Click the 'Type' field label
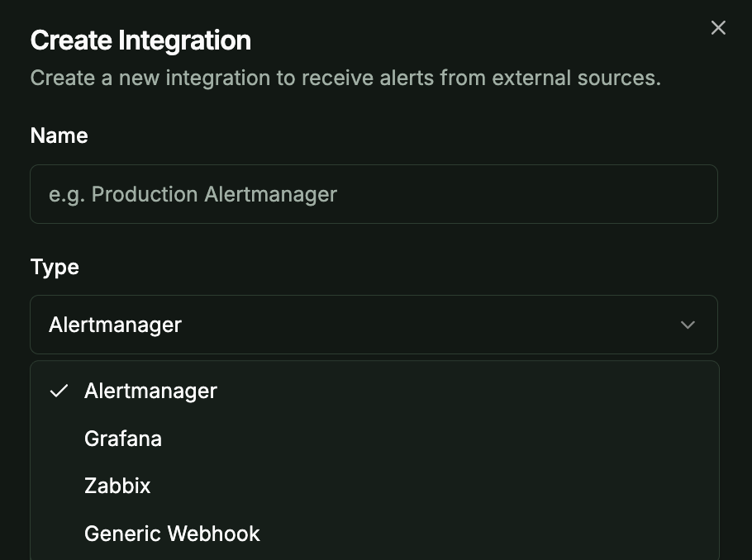752x560 pixels. coord(55,267)
